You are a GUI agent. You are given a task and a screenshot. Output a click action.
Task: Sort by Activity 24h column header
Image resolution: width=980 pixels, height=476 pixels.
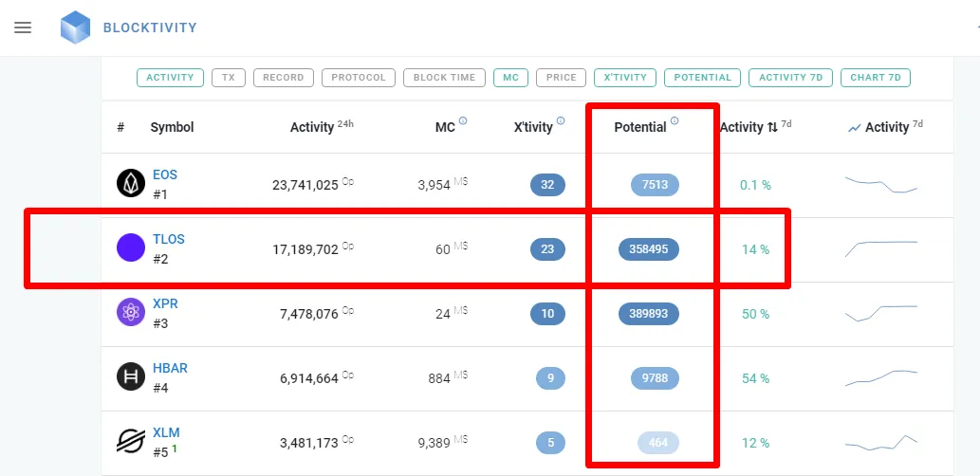tap(322, 127)
